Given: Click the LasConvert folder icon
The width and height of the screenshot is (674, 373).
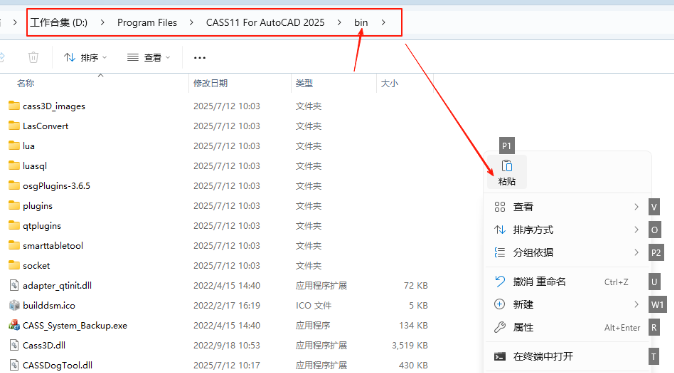Looking at the screenshot, I should coord(14,125).
